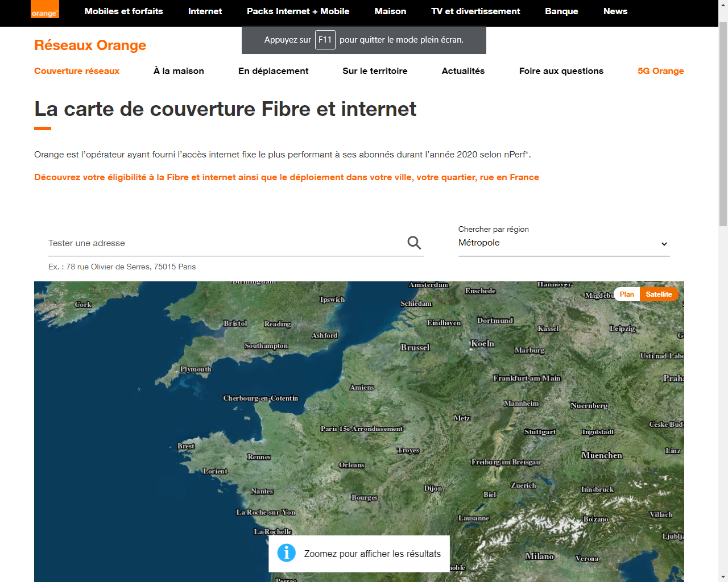The image size is (728, 582).
Task: Open the Internet menu item
Action: coord(205,11)
